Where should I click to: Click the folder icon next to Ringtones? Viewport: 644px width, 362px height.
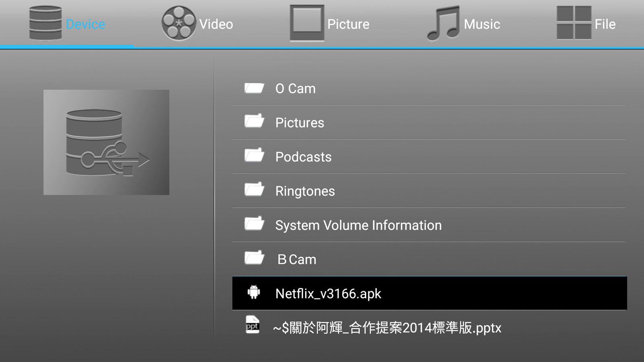(254, 189)
